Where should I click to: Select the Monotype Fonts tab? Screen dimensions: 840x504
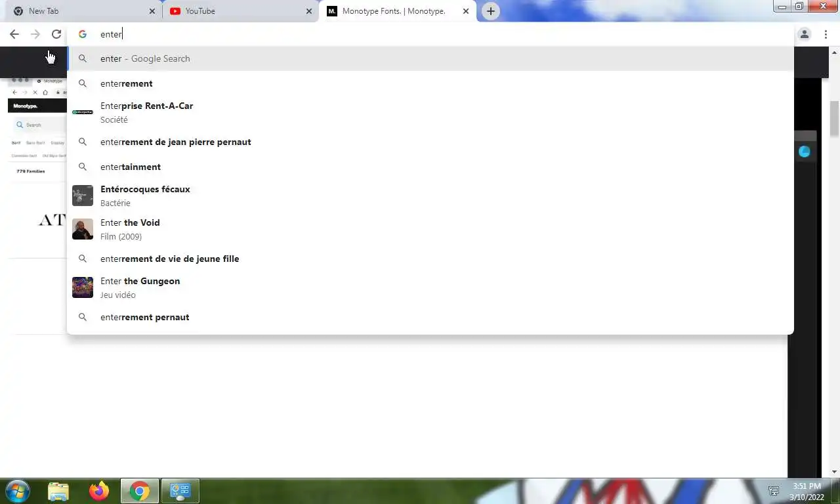tap(398, 11)
